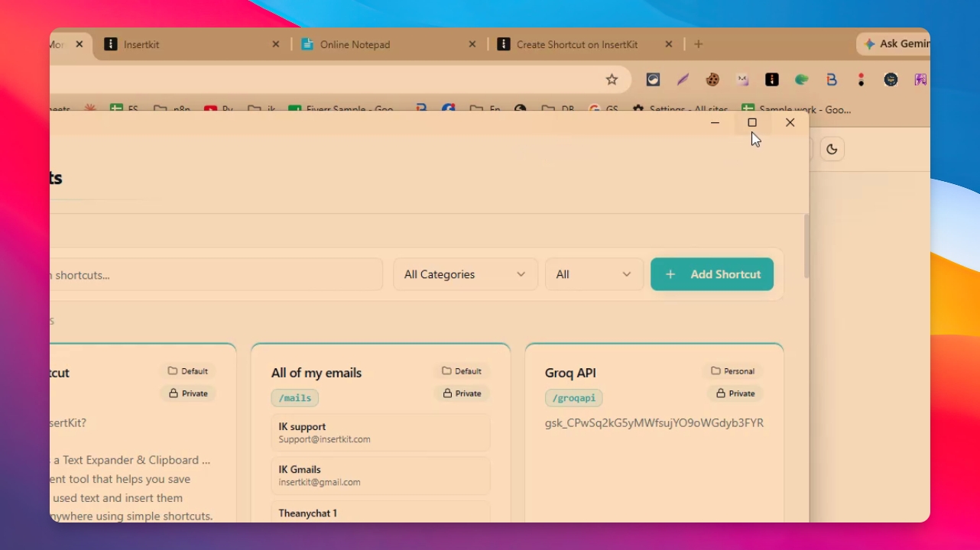Click the Private badge on the leftmost card
The height and width of the screenshot is (550, 980).
188,393
